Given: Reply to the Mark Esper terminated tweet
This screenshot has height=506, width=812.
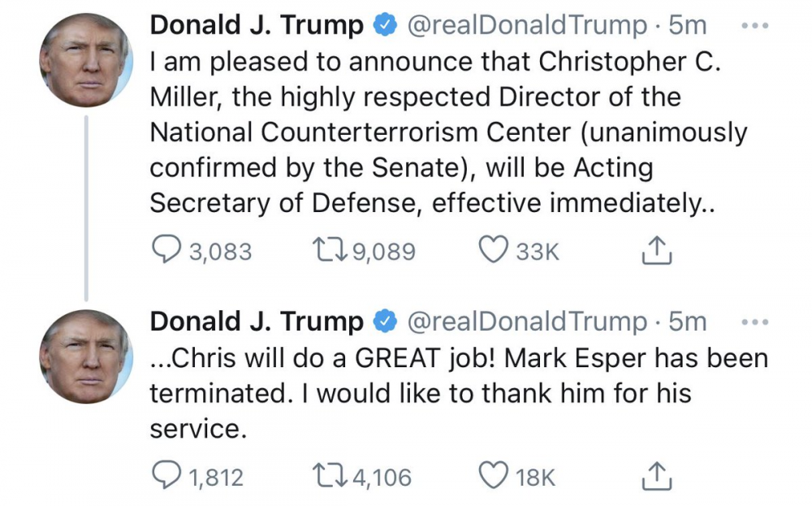Looking at the screenshot, I should [169, 476].
